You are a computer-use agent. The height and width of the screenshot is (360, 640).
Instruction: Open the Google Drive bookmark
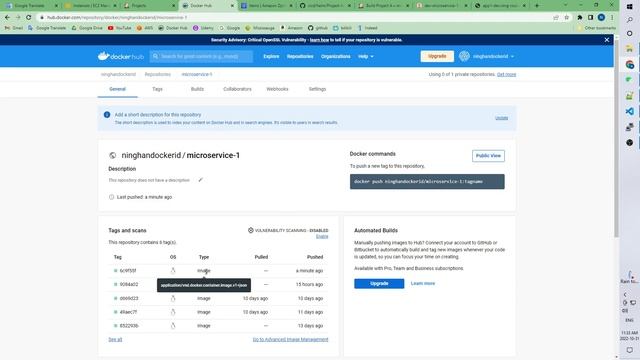pyautogui.click(x=87, y=28)
